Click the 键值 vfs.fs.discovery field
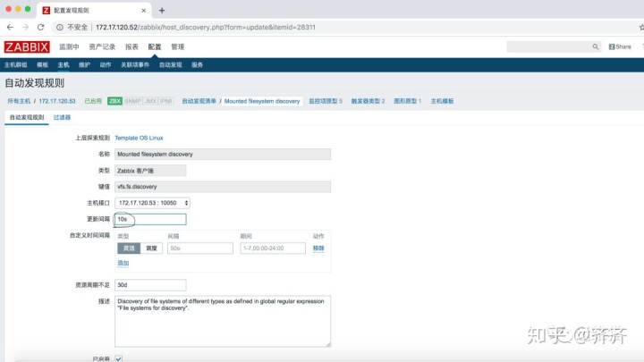 [x=223, y=187]
